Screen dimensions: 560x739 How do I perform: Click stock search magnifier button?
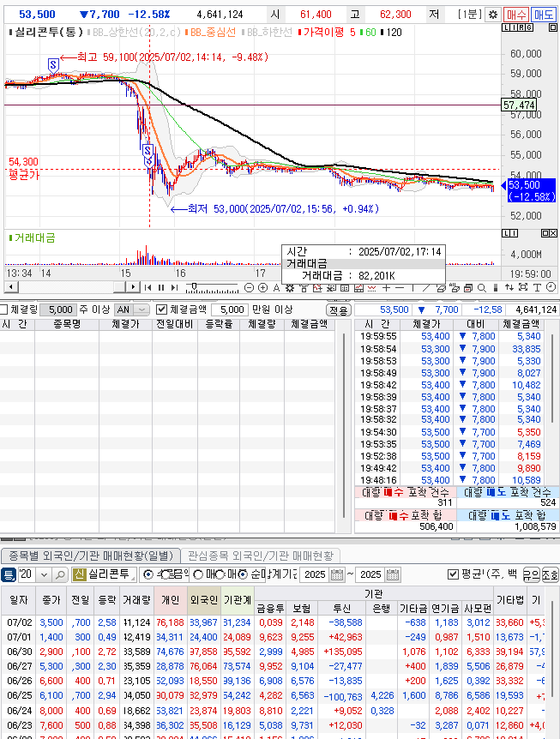(60, 574)
